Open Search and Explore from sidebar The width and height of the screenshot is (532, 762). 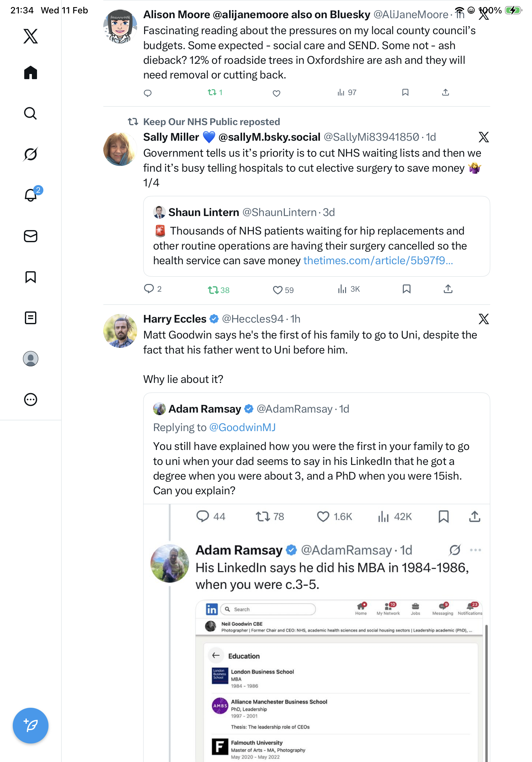pyautogui.click(x=31, y=113)
